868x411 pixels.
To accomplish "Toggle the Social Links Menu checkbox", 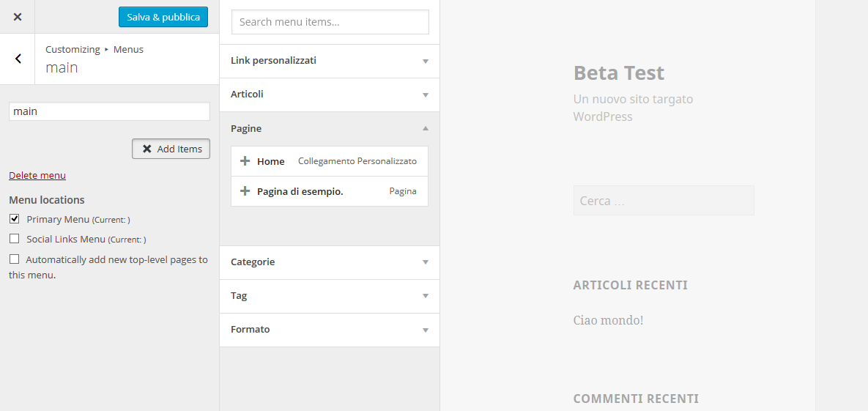I will 14,239.
